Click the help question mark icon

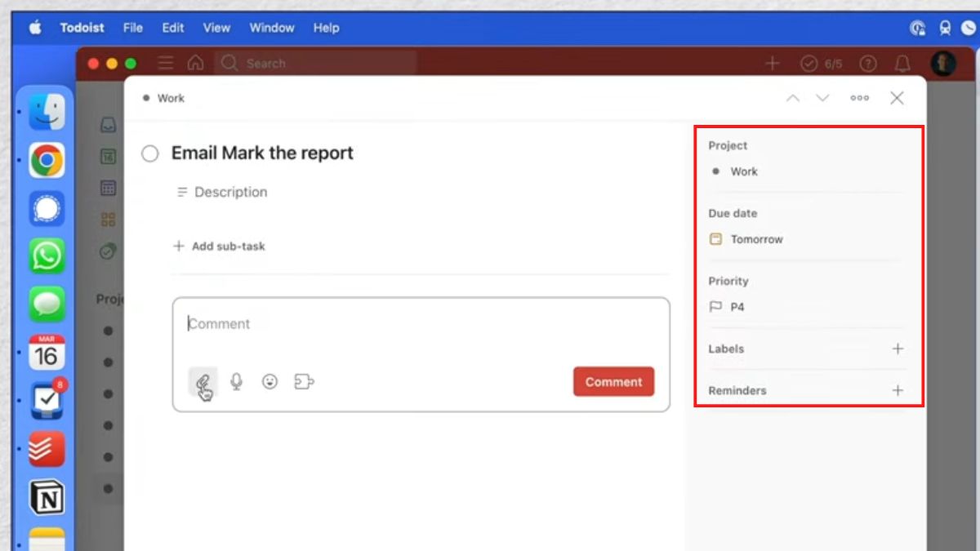tap(868, 63)
